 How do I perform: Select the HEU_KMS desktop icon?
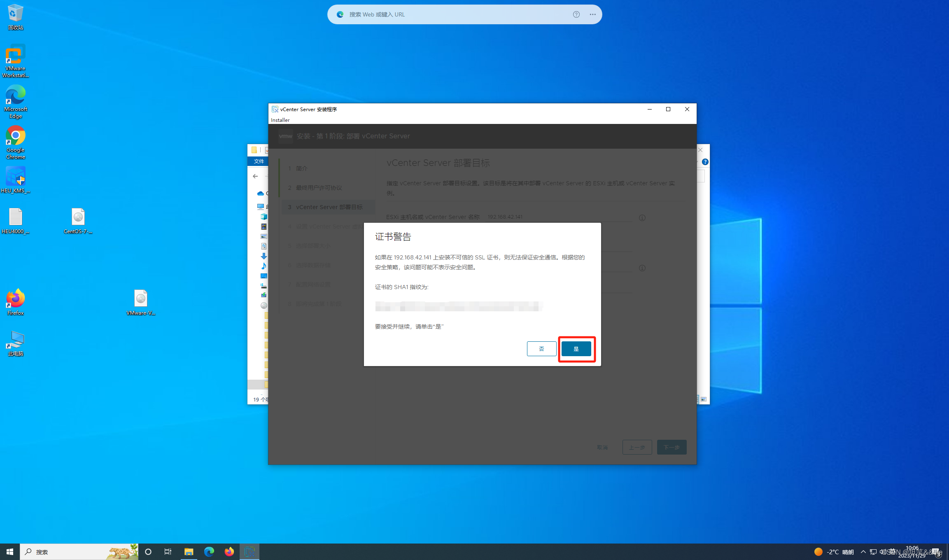[15, 180]
